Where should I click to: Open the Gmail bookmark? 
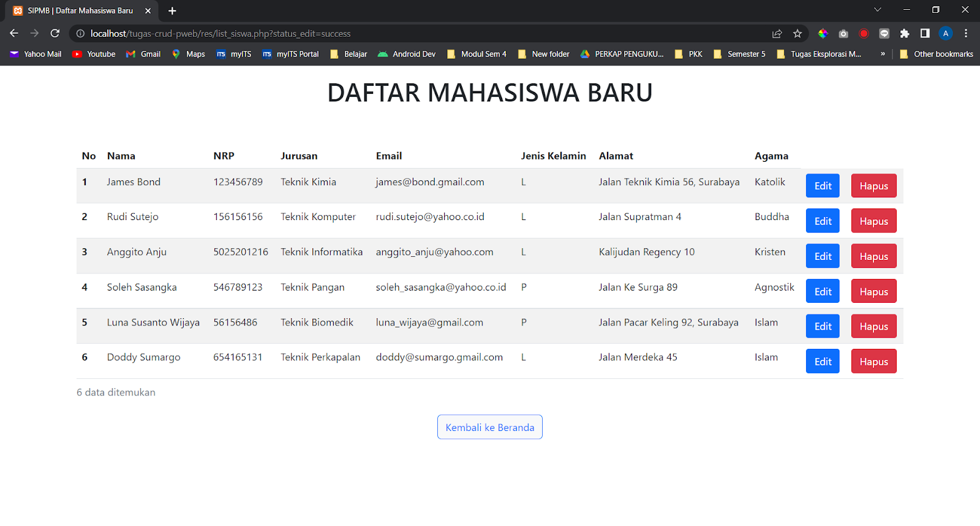point(143,54)
